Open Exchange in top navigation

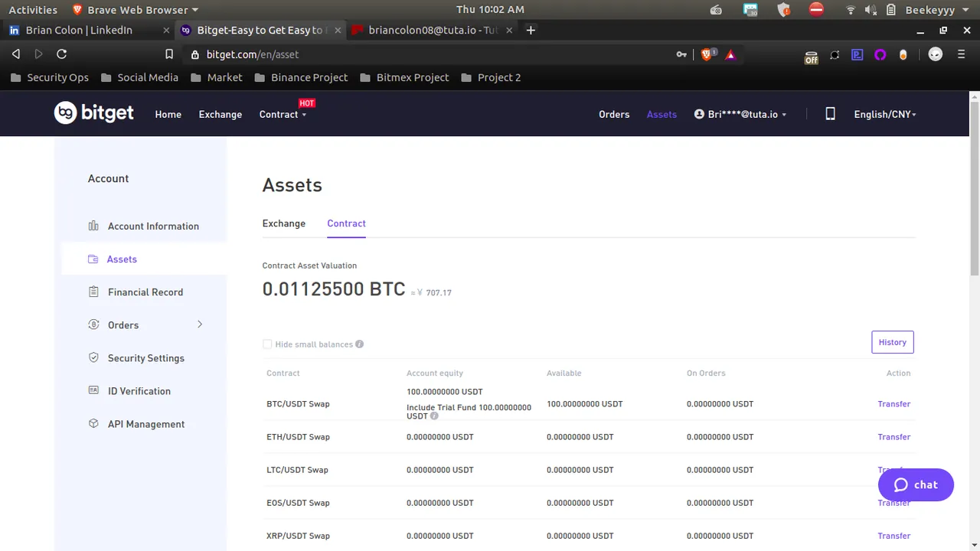click(220, 114)
